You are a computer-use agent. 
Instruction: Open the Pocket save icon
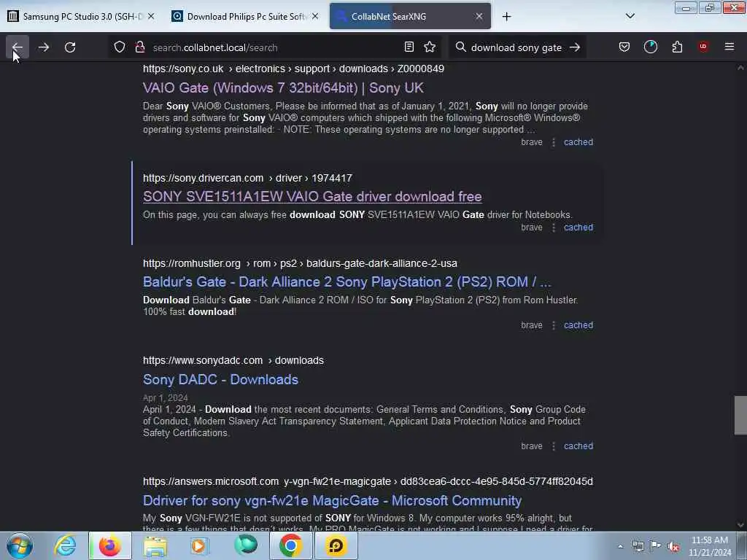(624, 47)
